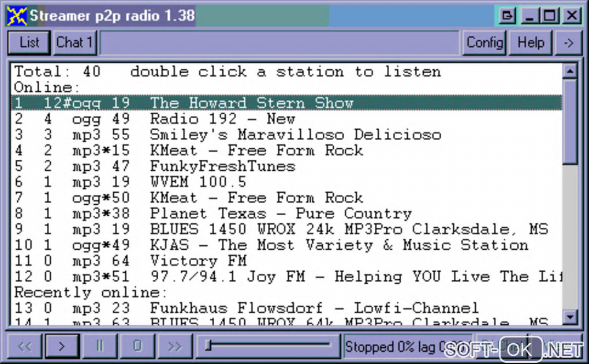Select station Radio 192 - New

point(286,119)
